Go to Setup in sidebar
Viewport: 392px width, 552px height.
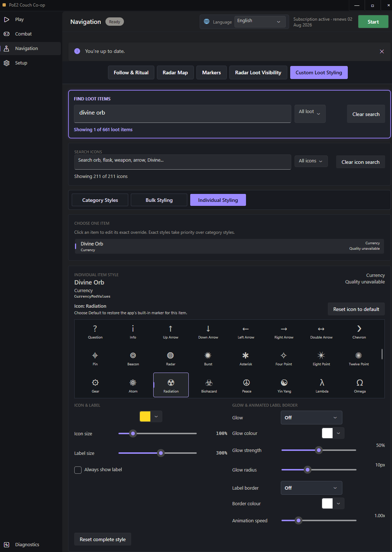30,63
